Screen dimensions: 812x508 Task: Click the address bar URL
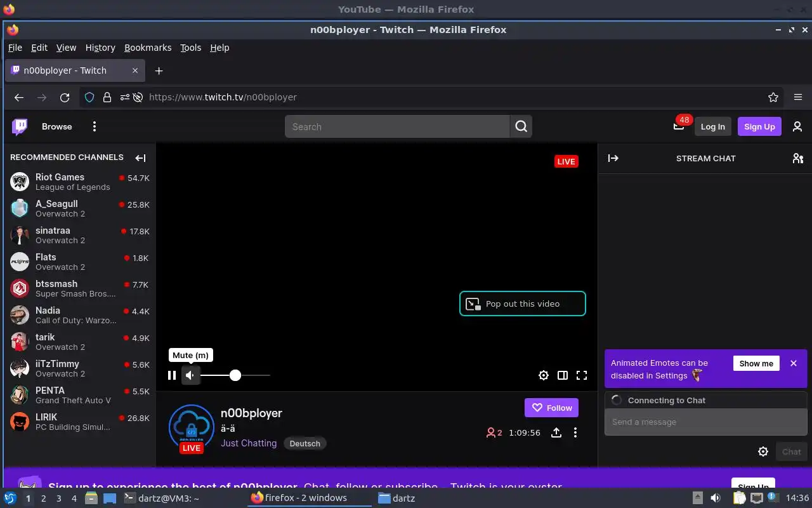click(223, 97)
